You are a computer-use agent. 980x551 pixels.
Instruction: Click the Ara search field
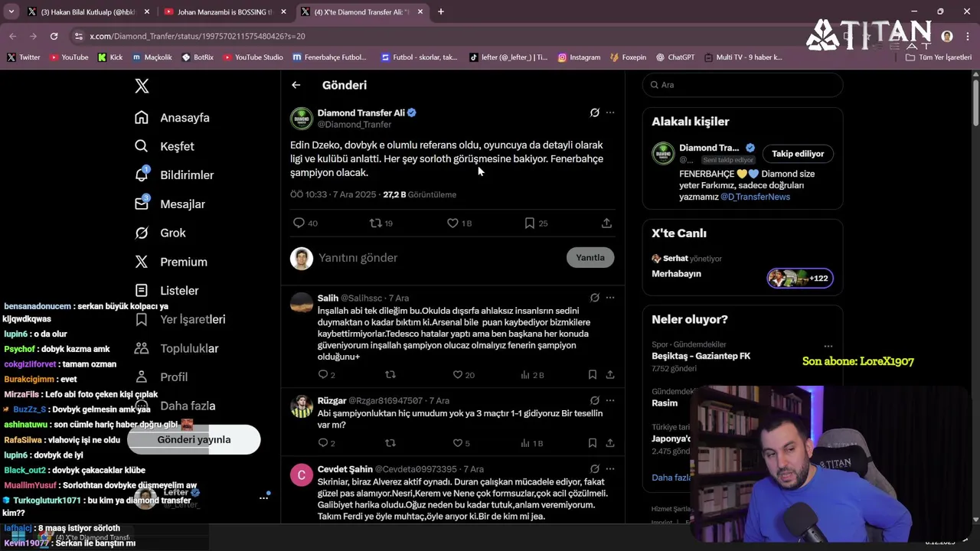[743, 85]
